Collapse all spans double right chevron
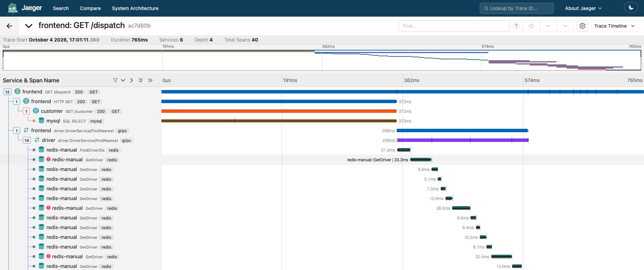644x270 pixels. tap(150, 80)
